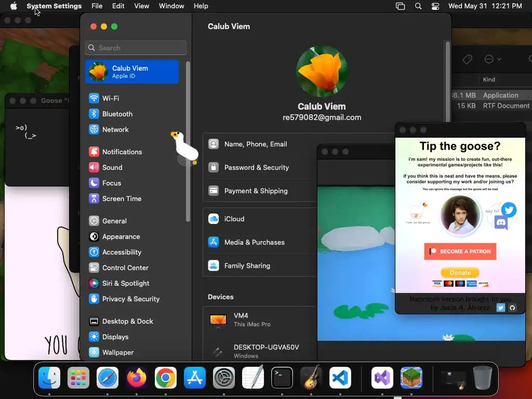The width and height of the screenshot is (532, 399).
Task: Open Launchpad from the Dock
Action: click(x=78, y=378)
